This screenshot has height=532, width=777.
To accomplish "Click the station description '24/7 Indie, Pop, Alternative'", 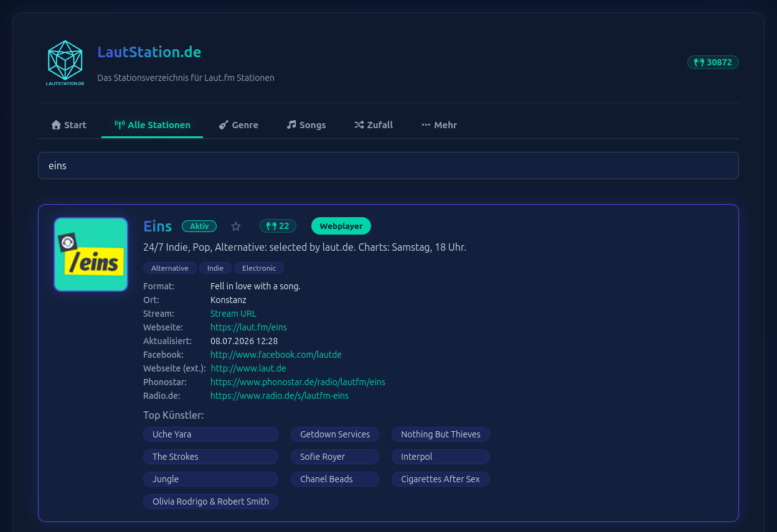I will coord(304,248).
